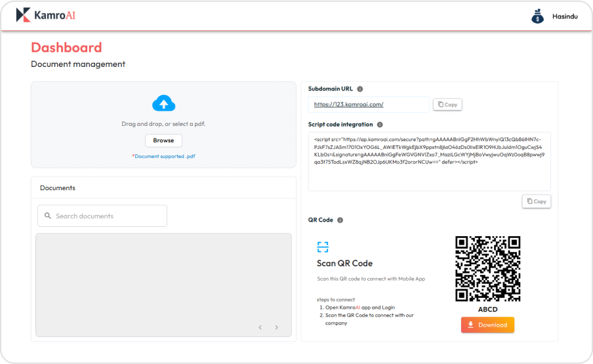Click the Document supported .pdf note
Image resolution: width=593 pixels, height=364 pixels.
click(163, 156)
